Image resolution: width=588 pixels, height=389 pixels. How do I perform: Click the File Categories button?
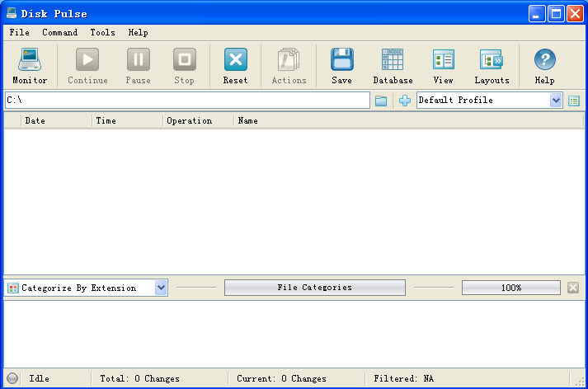(x=314, y=288)
